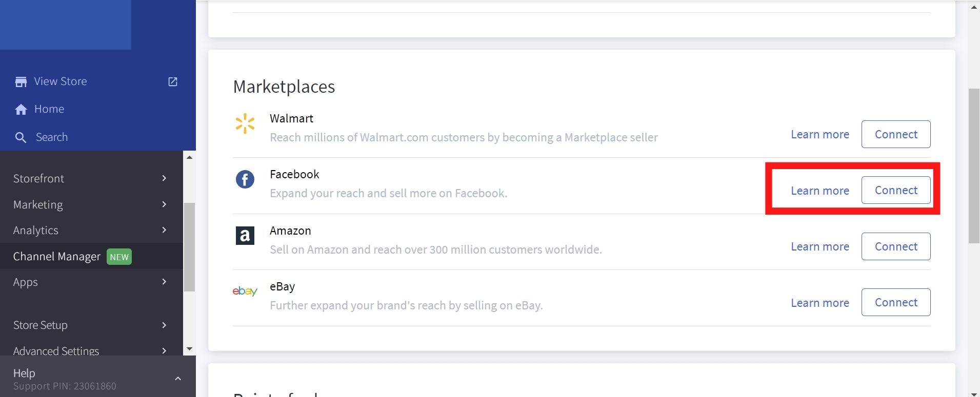This screenshot has height=397, width=980.
Task: Open Learn more for Amazon
Action: coord(819,246)
